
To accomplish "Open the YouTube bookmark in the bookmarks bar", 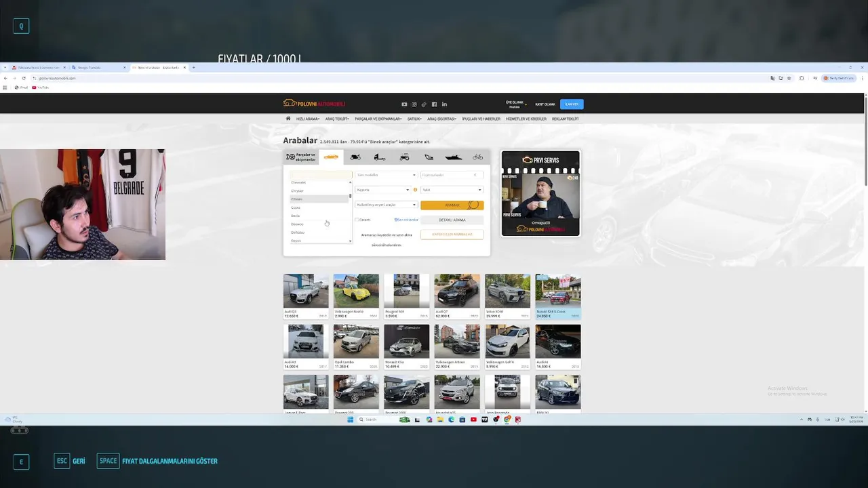I will (x=41, y=87).
